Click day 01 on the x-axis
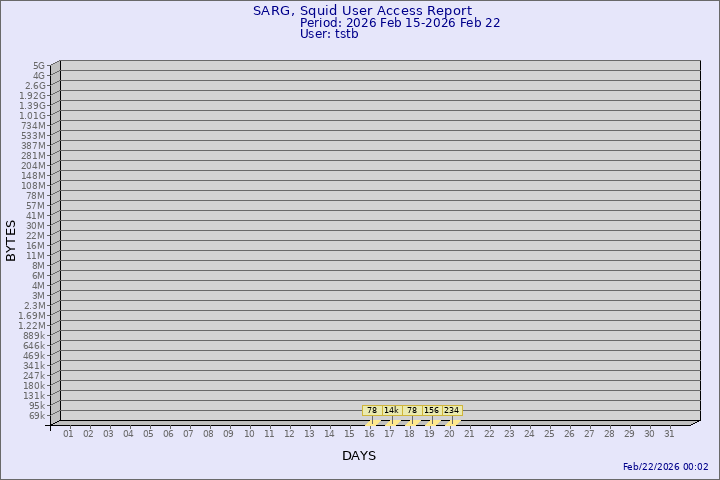 [x=68, y=434]
